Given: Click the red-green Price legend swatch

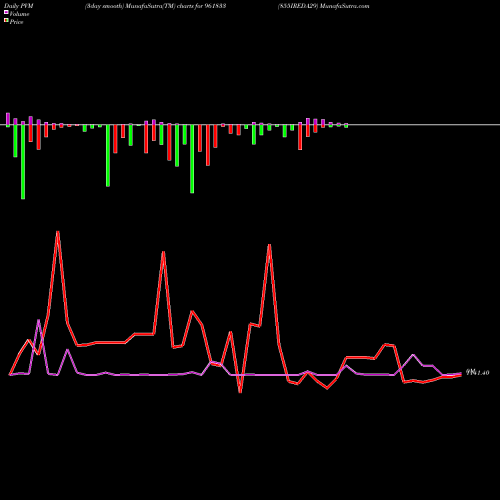Looking at the screenshot, I should [6, 21].
